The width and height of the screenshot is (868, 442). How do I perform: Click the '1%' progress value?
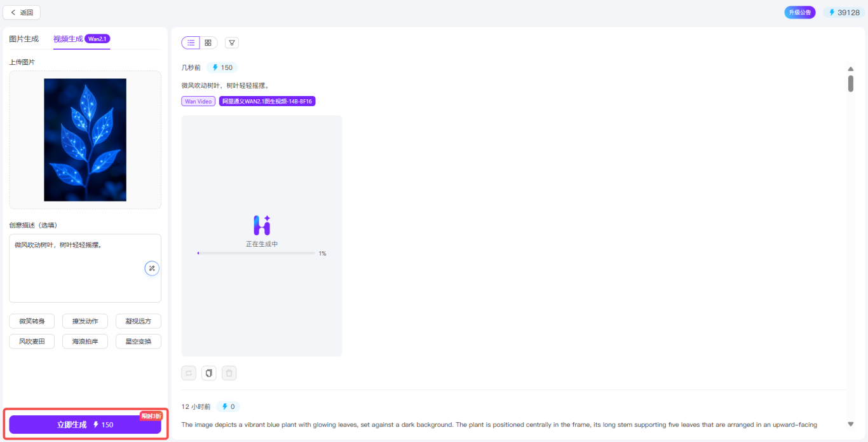coord(322,253)
